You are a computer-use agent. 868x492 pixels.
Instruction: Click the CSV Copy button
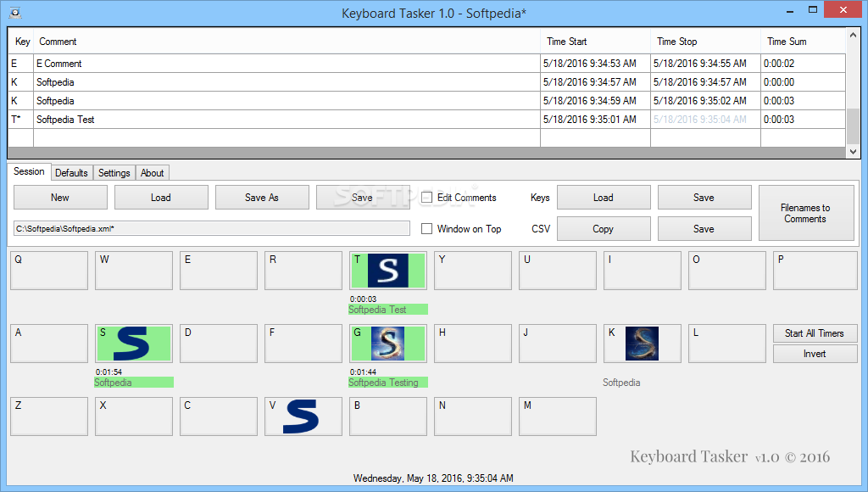click(x=604, y=229)
